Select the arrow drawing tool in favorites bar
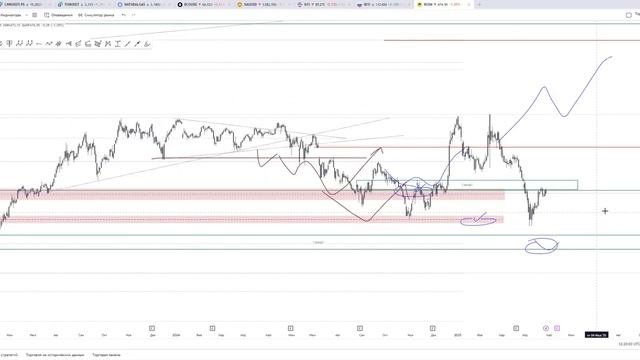 point(137,43)
